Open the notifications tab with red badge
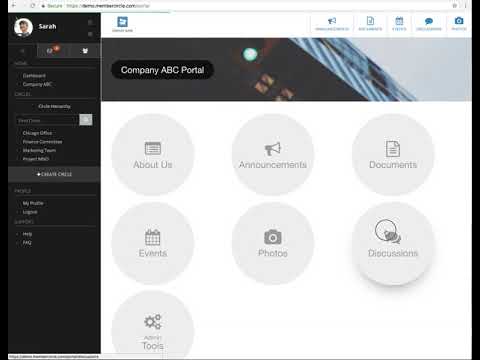480x360 pixels. [x=52, y=51]
